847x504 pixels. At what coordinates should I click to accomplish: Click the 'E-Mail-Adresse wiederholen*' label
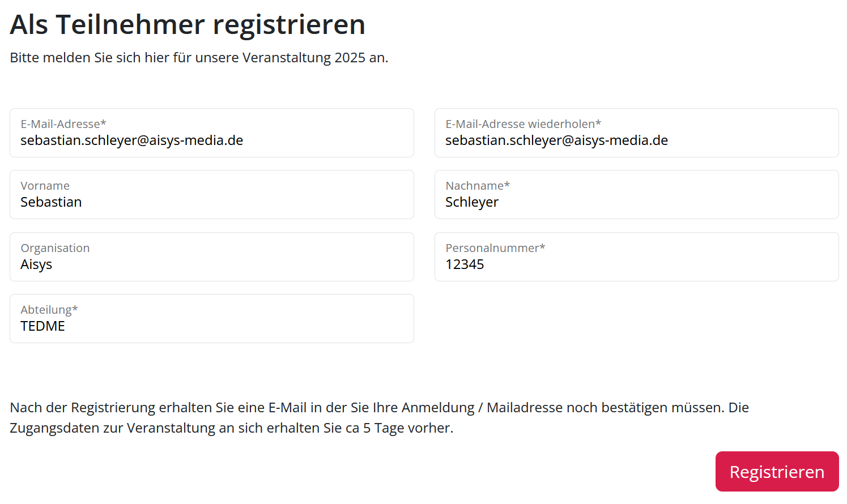523,124
